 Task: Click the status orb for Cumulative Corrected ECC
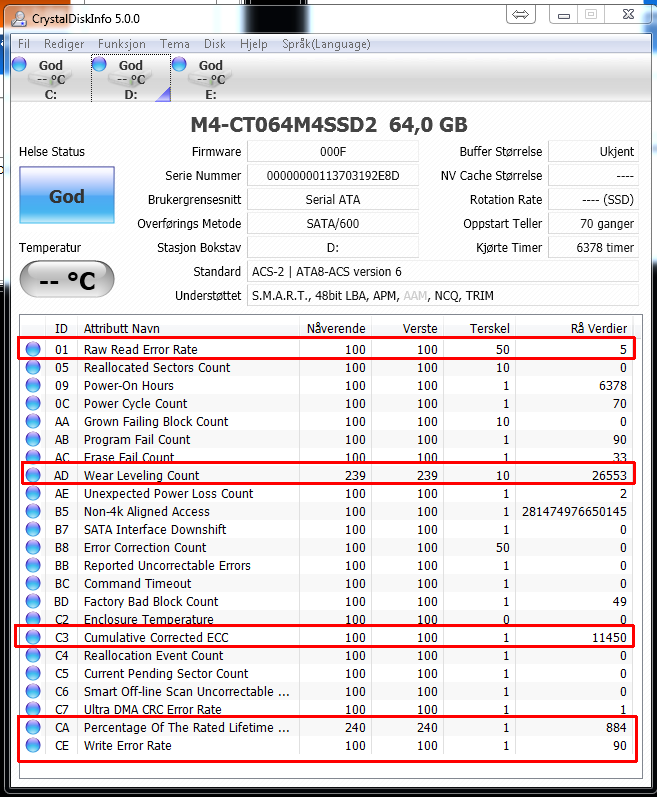[x=33, y=637]
